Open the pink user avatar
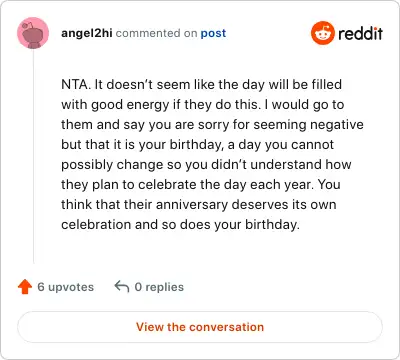This screenshot has width=400, height=360. click(x=33, y=33)
